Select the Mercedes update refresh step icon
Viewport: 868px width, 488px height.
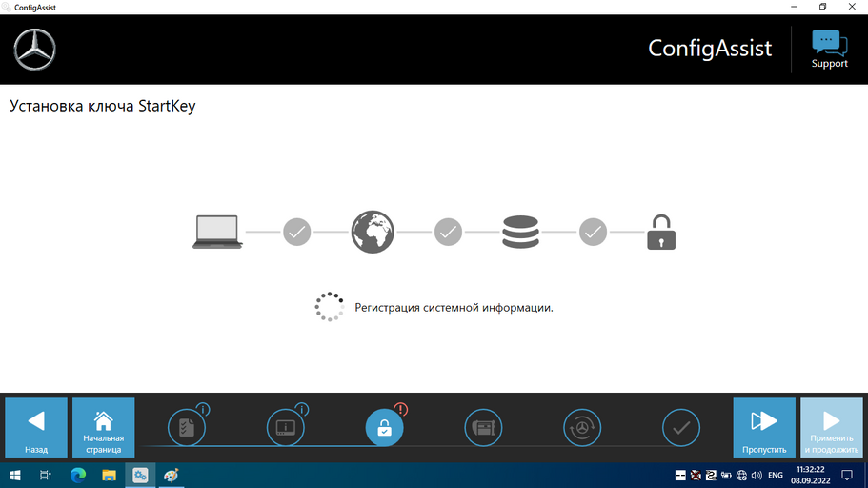[x=582, y=427]
